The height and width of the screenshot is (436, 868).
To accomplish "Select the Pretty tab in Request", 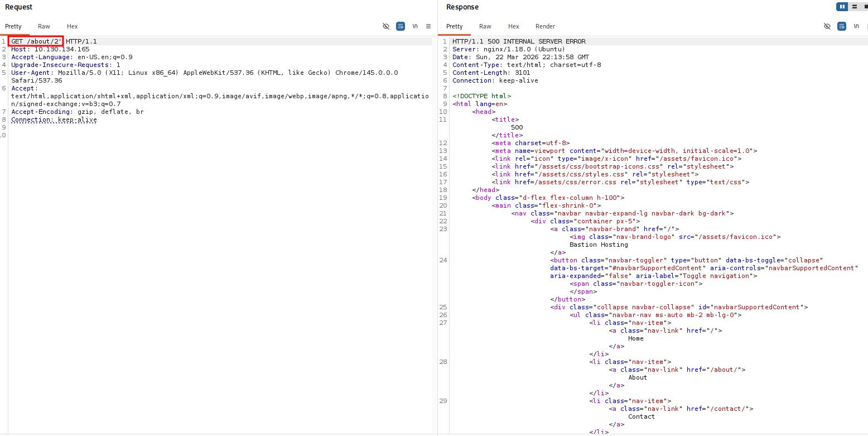I will coord(13,26).
